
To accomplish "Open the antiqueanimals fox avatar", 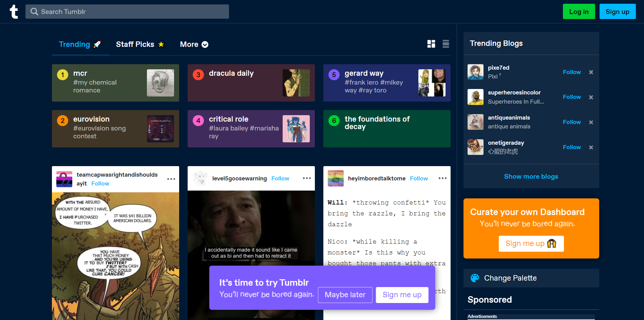I will pyautogui.click(x=475, y=122).
